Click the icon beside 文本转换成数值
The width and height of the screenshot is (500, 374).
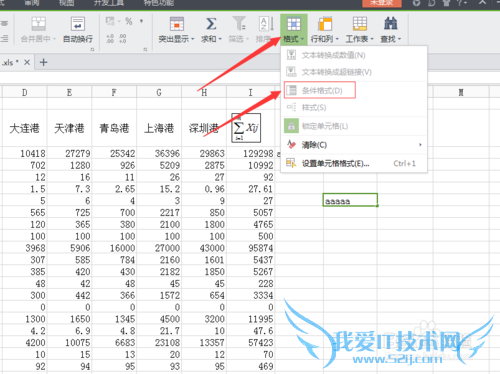292,55
